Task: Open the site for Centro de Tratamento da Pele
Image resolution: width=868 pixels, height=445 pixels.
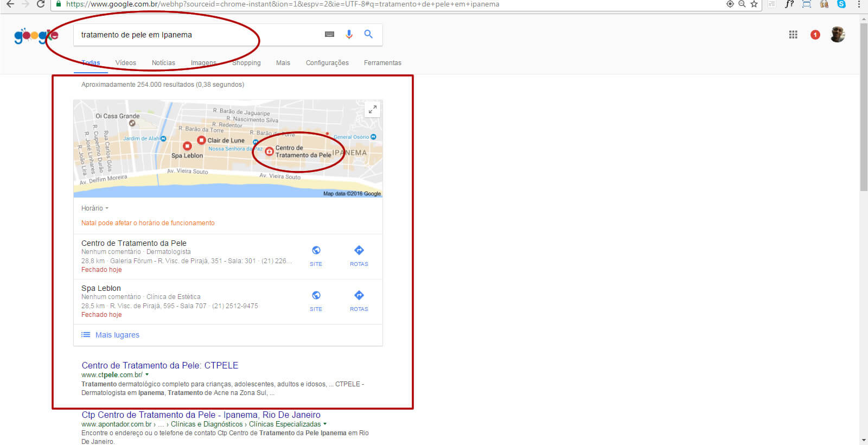Action: pos(316,256)
